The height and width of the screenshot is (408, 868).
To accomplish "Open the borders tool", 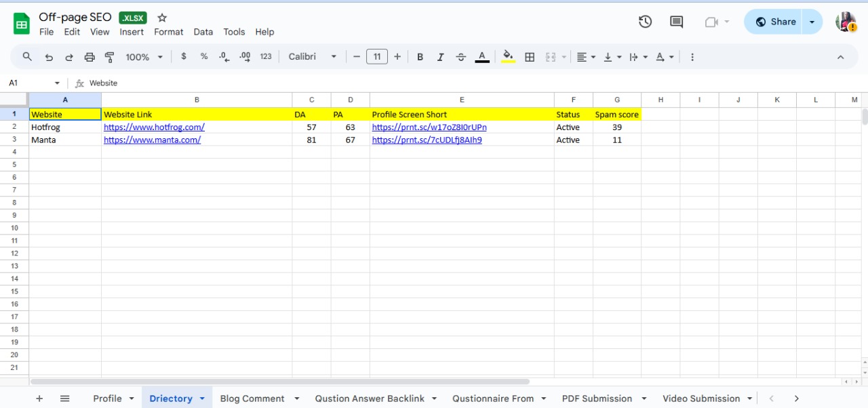I will coord(530,57).
